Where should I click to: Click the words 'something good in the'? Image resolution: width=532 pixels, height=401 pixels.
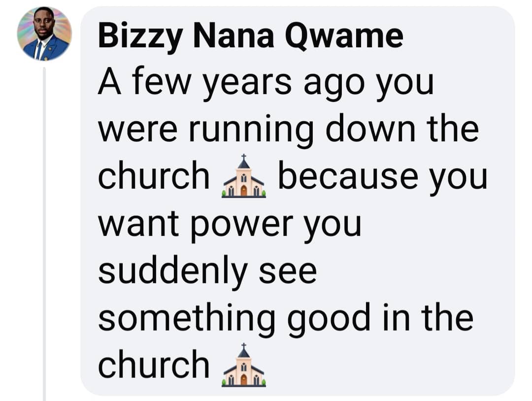pos(286,318)
